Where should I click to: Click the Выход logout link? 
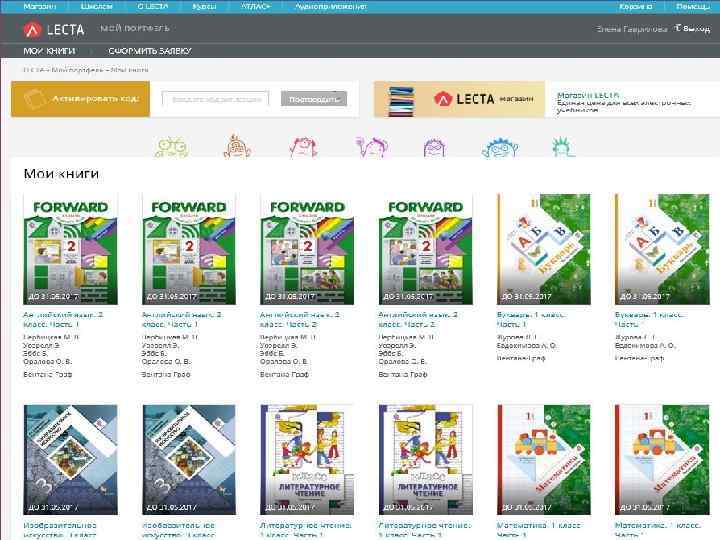(x=697, y=29)
